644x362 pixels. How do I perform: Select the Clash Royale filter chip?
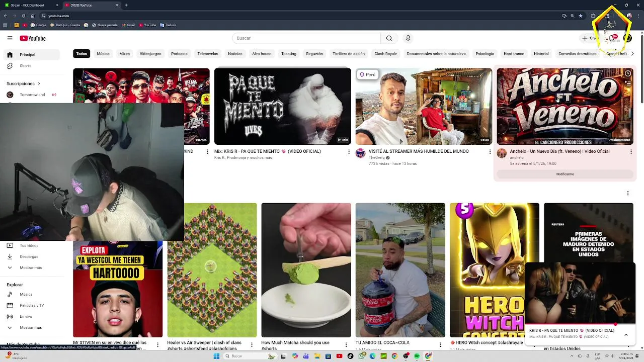(x=386, y=53)
